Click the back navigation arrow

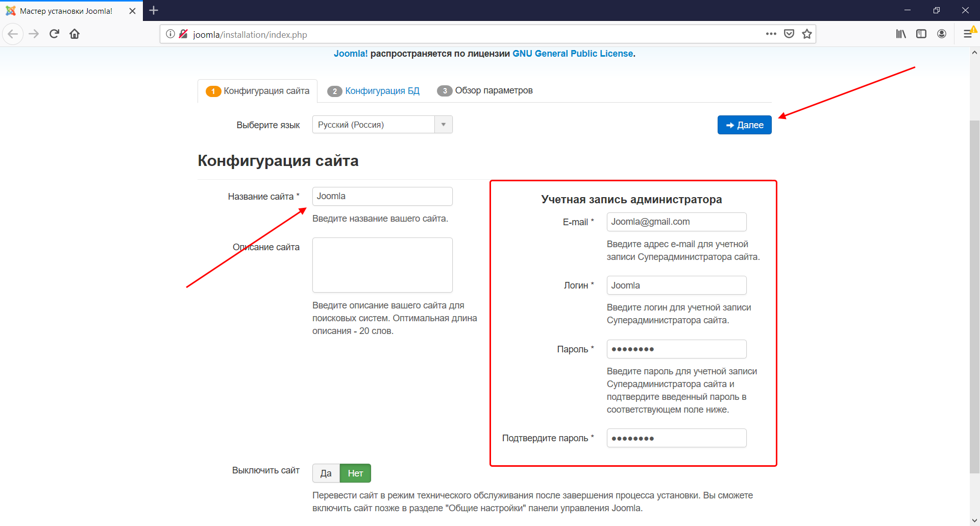(13, 34)
